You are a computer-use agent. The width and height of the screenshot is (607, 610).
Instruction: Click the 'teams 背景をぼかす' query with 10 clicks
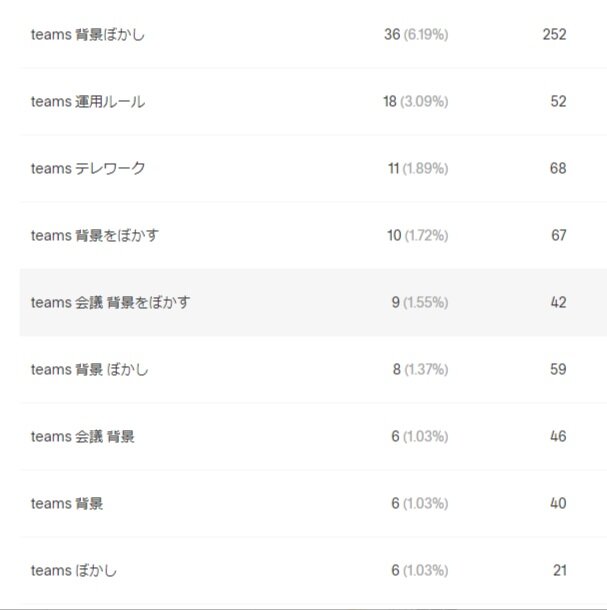tap(95, 236)
